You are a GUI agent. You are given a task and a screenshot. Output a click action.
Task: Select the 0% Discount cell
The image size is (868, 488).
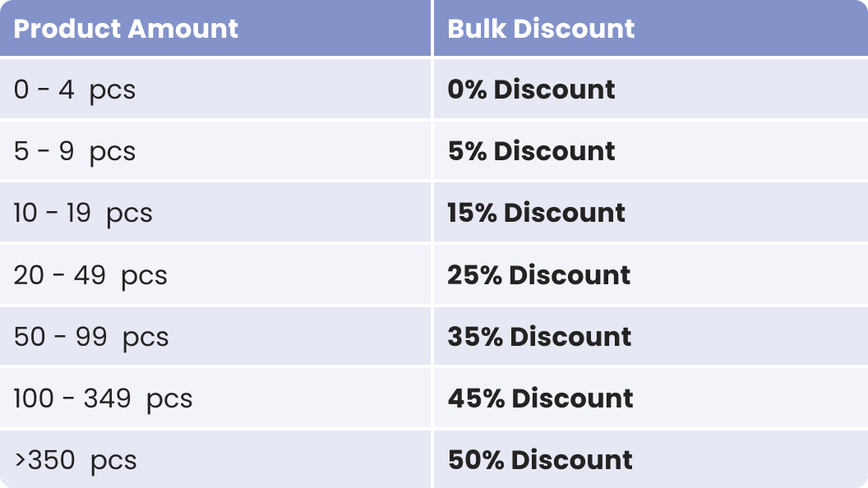click(531, 90)
